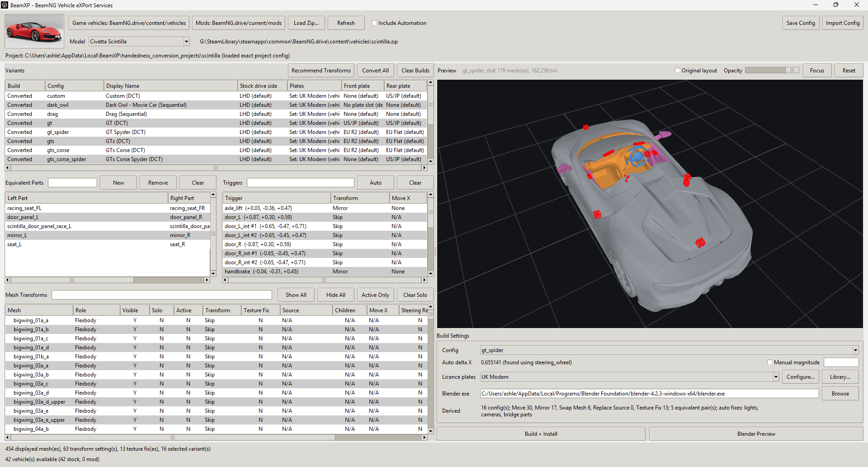This screenshot has width=868, height=467.
Task: Click the Clear Solo button
Action: pos(415,295)
